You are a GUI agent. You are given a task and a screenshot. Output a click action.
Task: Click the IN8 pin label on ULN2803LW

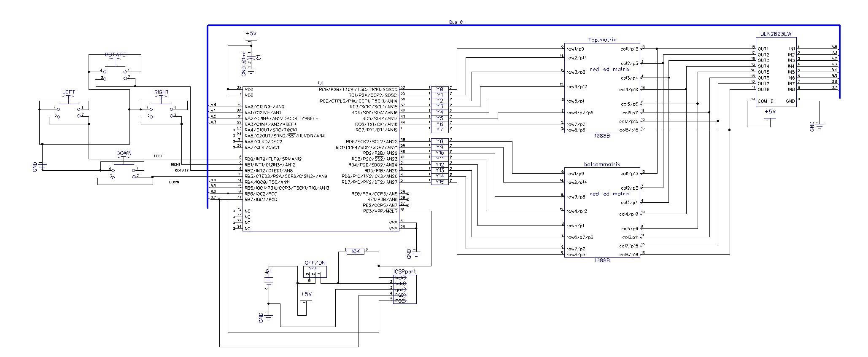pos(792,89)
